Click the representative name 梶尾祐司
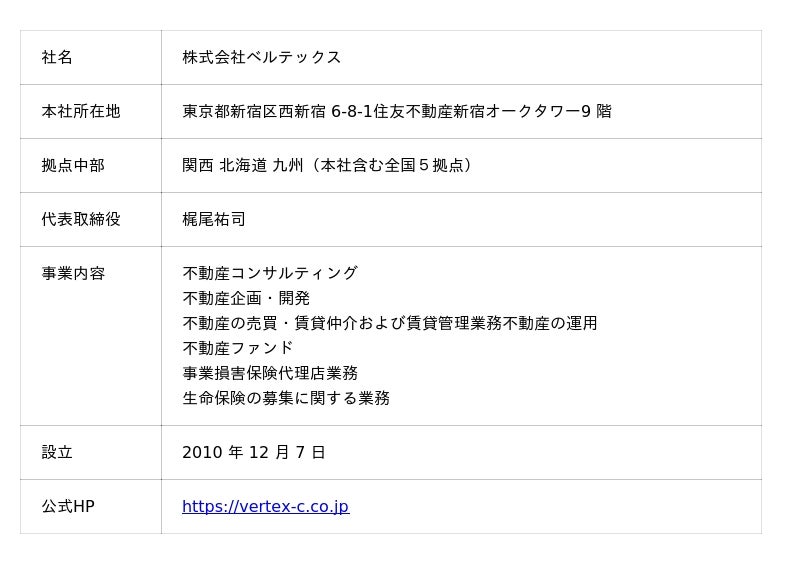This screenshot has width=800, height=564. point(214,220)
